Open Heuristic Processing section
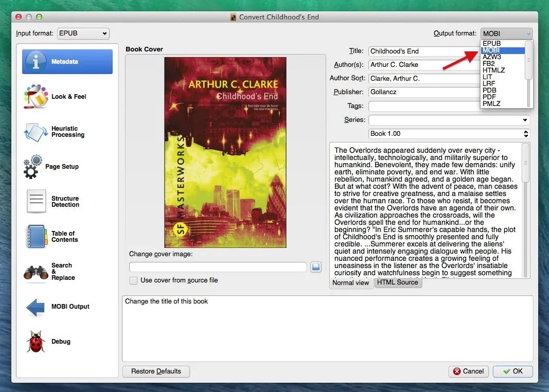549x392 pixels. (67, 132)
